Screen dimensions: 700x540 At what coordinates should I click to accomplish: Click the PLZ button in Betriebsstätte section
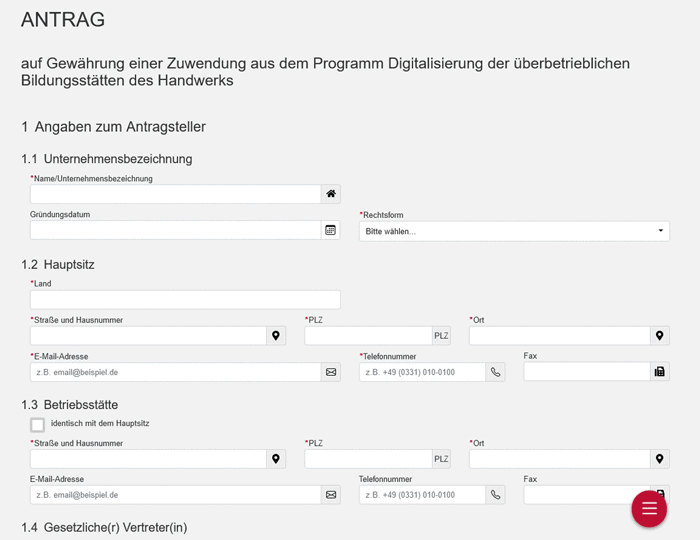tap(441, 459)
